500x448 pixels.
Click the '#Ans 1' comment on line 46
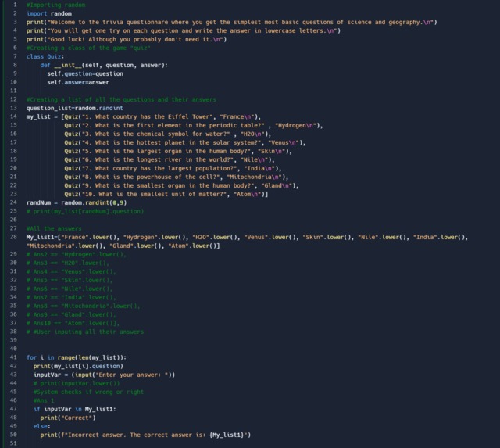point(44,401)
